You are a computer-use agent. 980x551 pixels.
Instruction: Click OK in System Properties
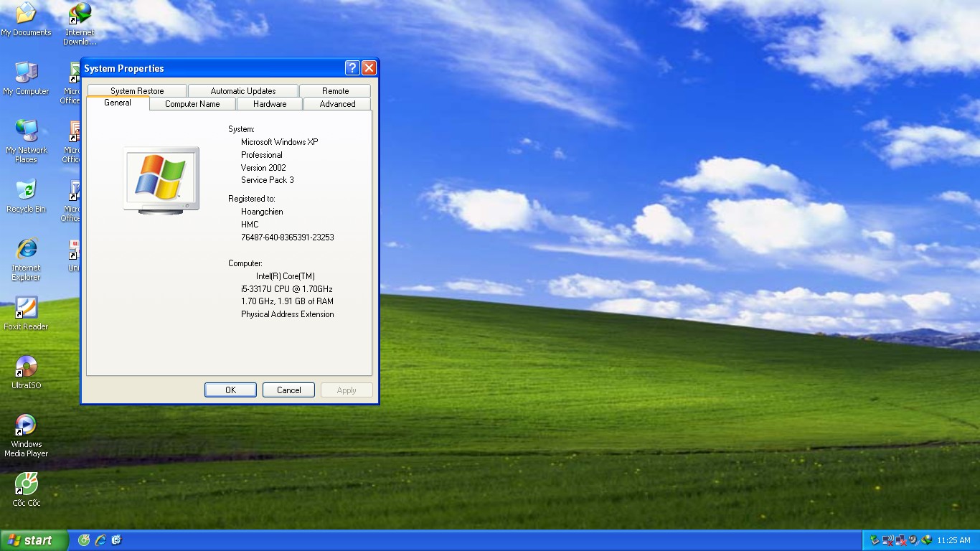click(x=230, y=390)
